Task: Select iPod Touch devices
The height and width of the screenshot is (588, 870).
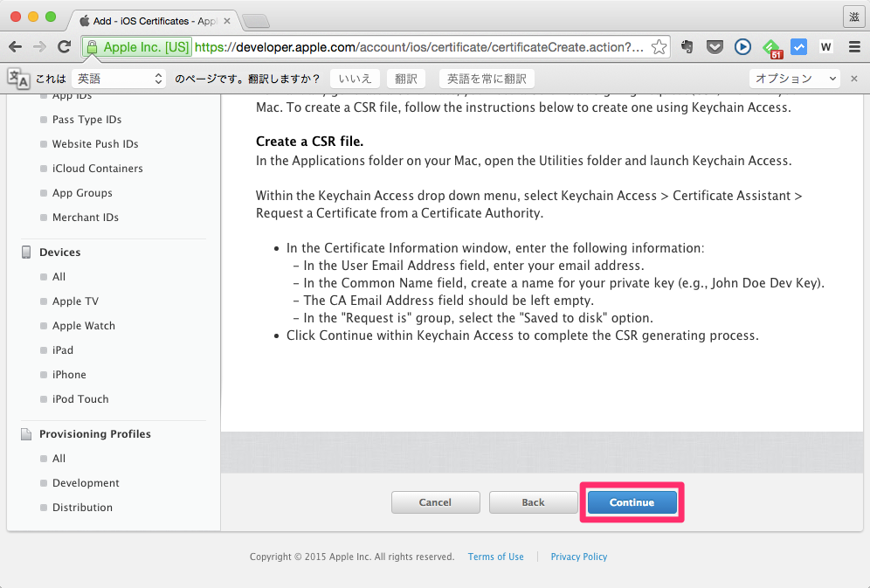Action: (x=80, y=398)
